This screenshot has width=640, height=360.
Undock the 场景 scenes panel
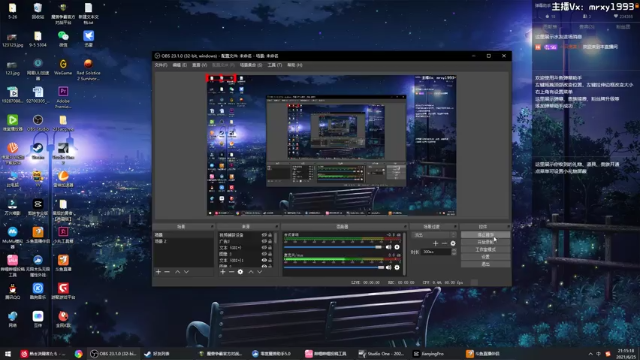coord(212,227)
